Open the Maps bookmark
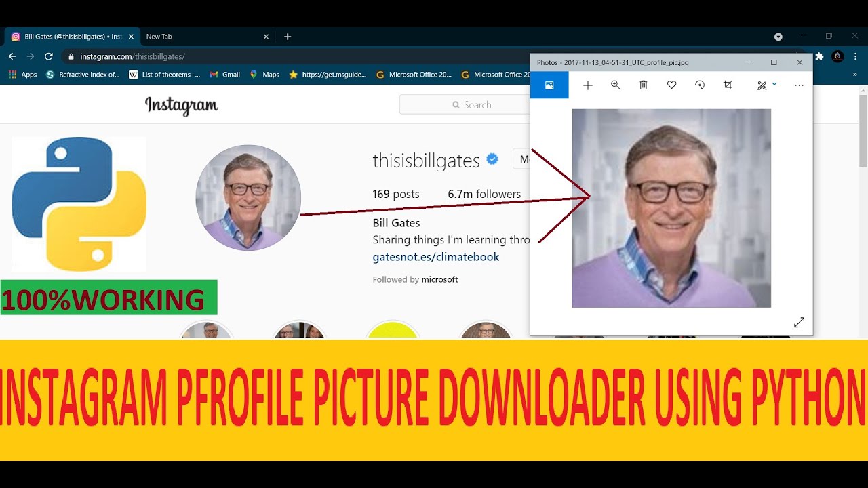Viewport: 868px width, 488px height. click(264, 75)
